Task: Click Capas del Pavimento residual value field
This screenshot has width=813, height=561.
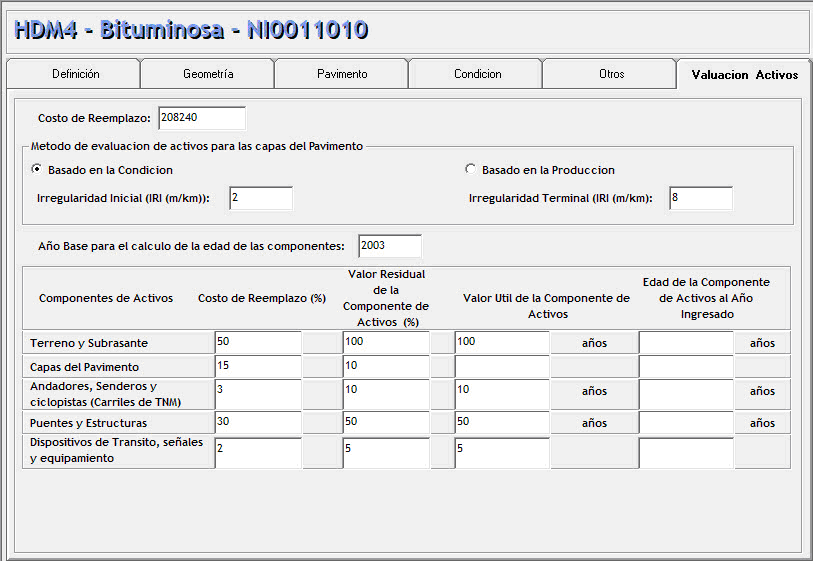Action: (x=385, y=367)
